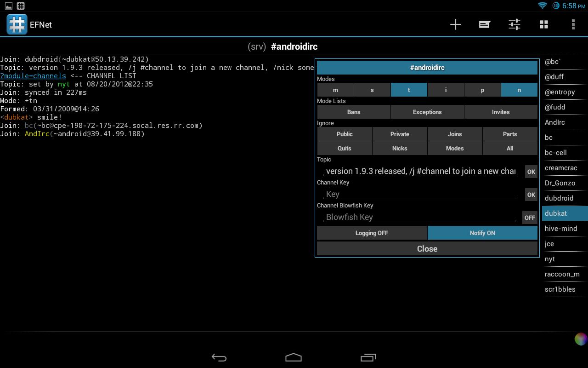588x368 pixels.
Task: Open the Invites mode list
Action: (x=501, y=112)
